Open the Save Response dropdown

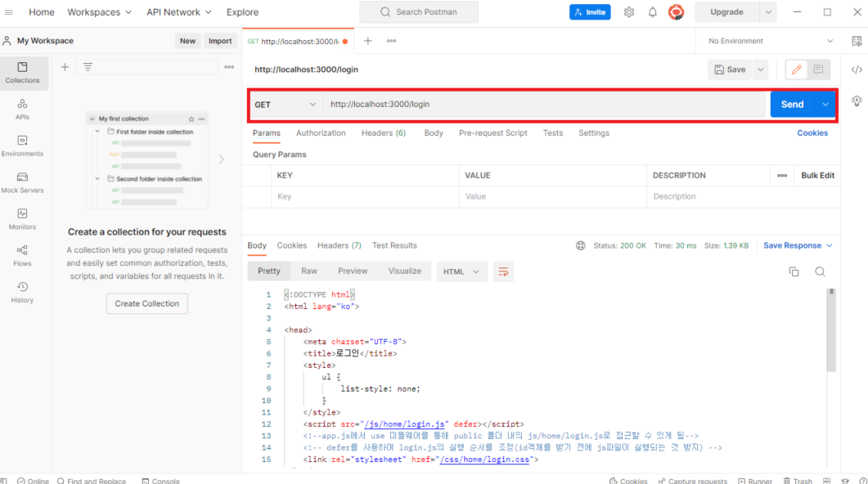coord(798,245)
